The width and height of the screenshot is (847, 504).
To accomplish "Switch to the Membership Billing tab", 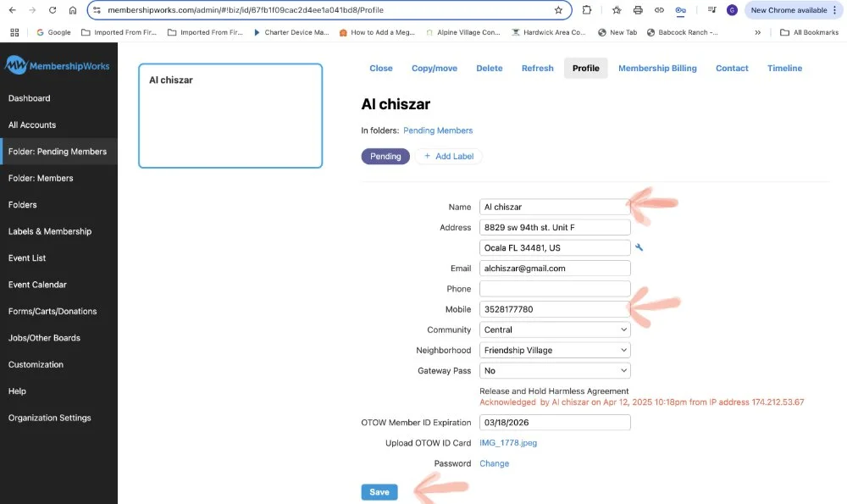I will point(657,68).
